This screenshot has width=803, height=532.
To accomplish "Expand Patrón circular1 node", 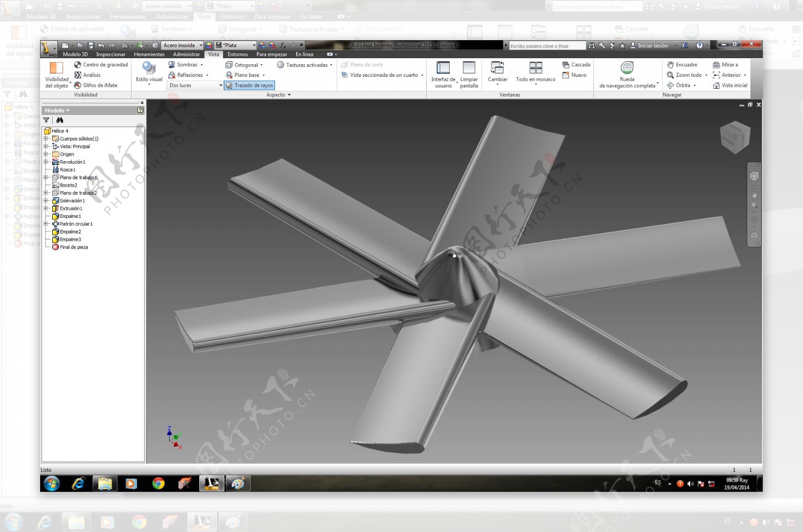I will 46,224.
